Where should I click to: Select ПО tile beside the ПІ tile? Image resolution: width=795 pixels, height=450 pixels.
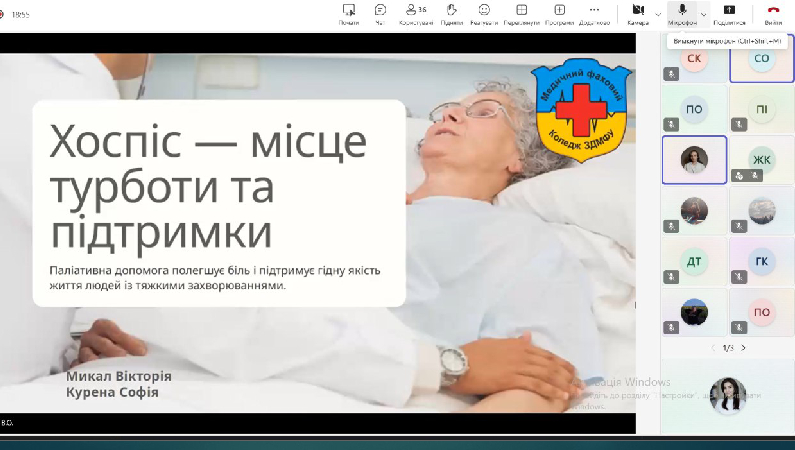(x=694, y=109)
